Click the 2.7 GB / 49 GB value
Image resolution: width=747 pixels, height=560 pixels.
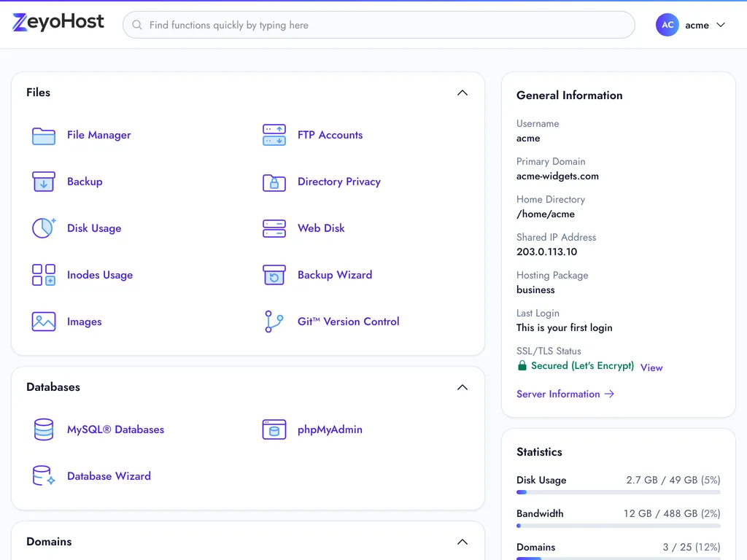click(673, 480)
